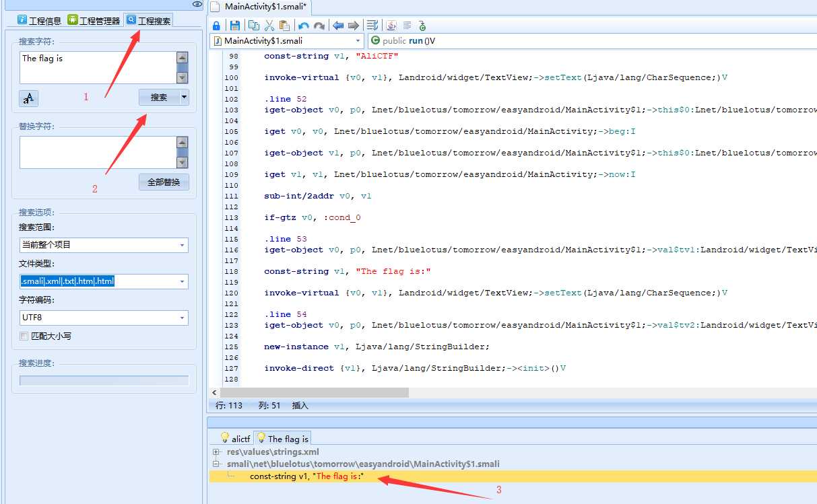Click the Copy icon in the toolbar

tap(254, 26)
